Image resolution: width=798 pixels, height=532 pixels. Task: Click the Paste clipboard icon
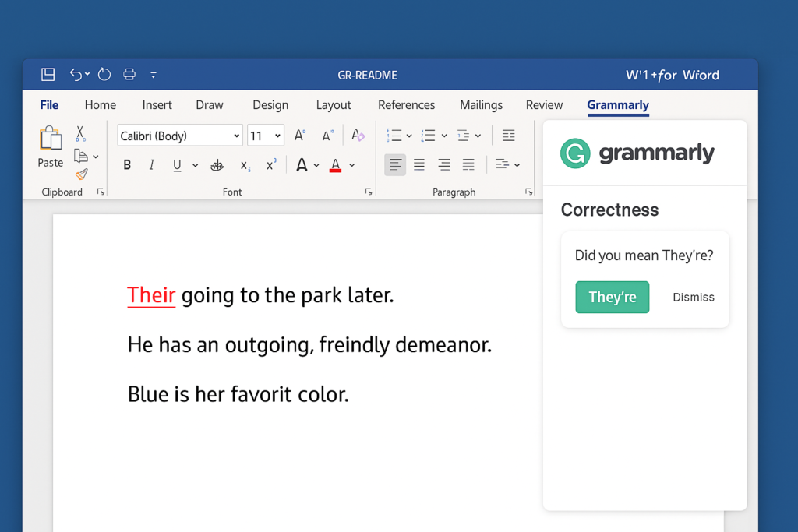click(x=51, y=138)
